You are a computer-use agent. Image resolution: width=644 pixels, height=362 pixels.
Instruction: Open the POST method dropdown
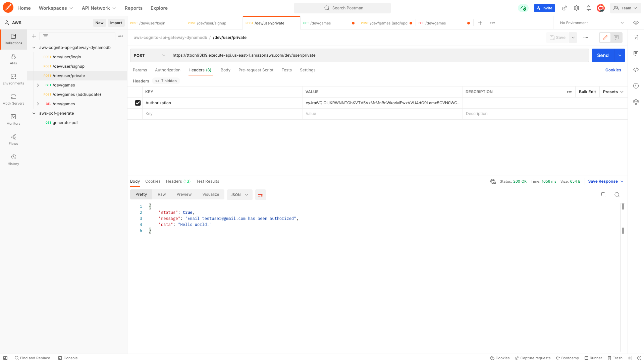149,55
